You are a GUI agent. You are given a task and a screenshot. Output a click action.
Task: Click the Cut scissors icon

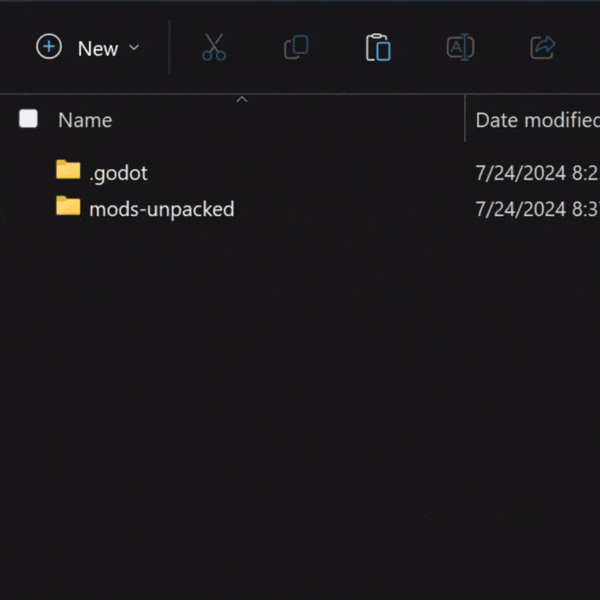click(214, 47)
